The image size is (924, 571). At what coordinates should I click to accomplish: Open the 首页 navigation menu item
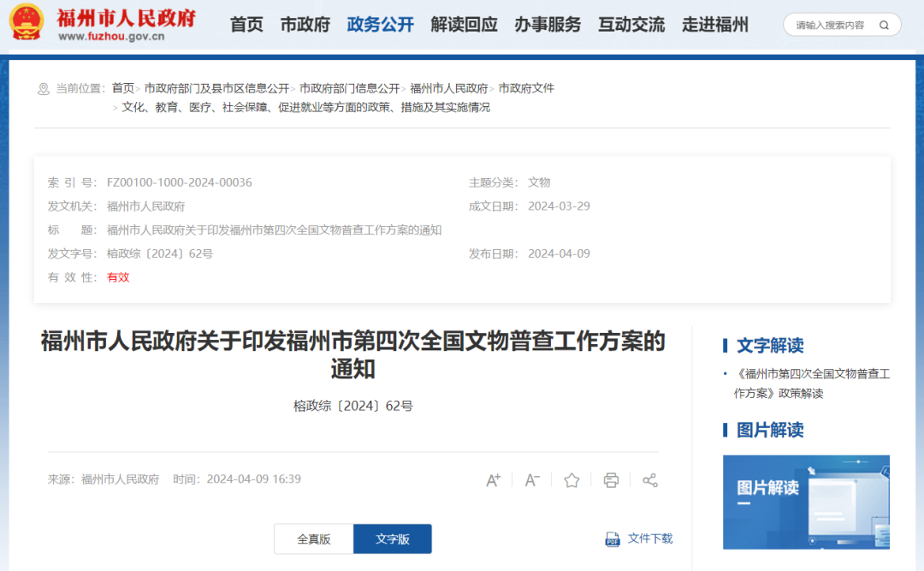[246, 25]
